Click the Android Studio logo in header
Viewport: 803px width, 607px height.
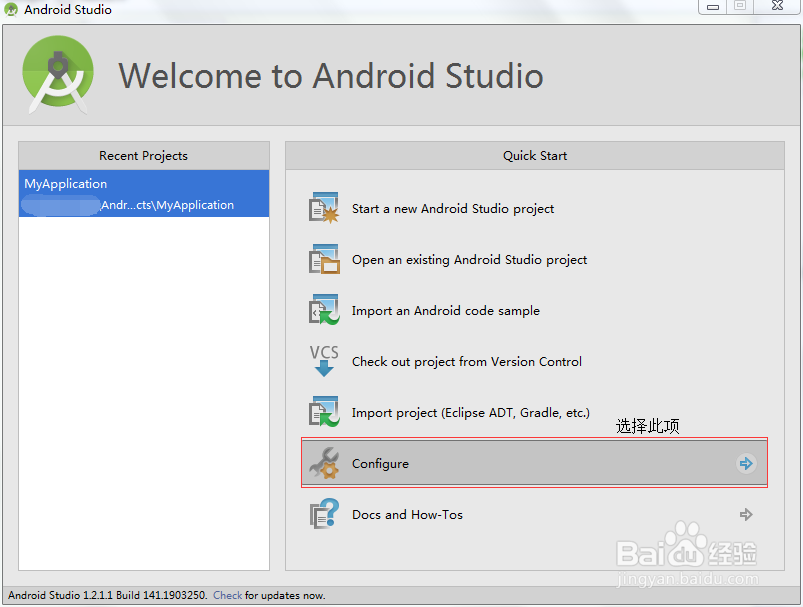pyautogui.click(x=58, y=74)
